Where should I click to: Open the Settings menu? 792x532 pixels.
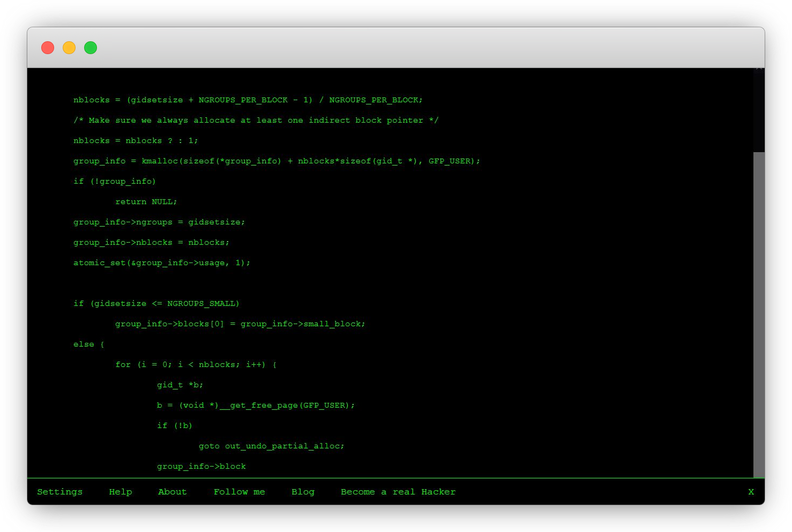tap(59, 491)
